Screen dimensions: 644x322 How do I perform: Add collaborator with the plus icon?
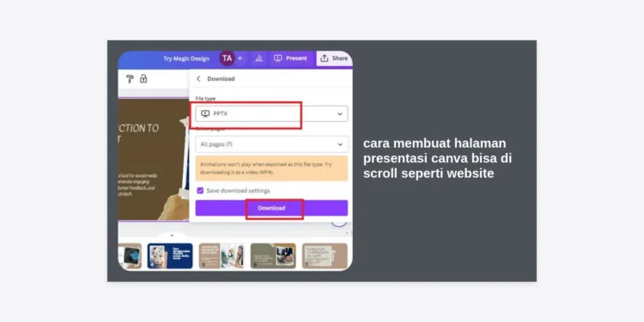pyautogui.click(x=240, y=58)
